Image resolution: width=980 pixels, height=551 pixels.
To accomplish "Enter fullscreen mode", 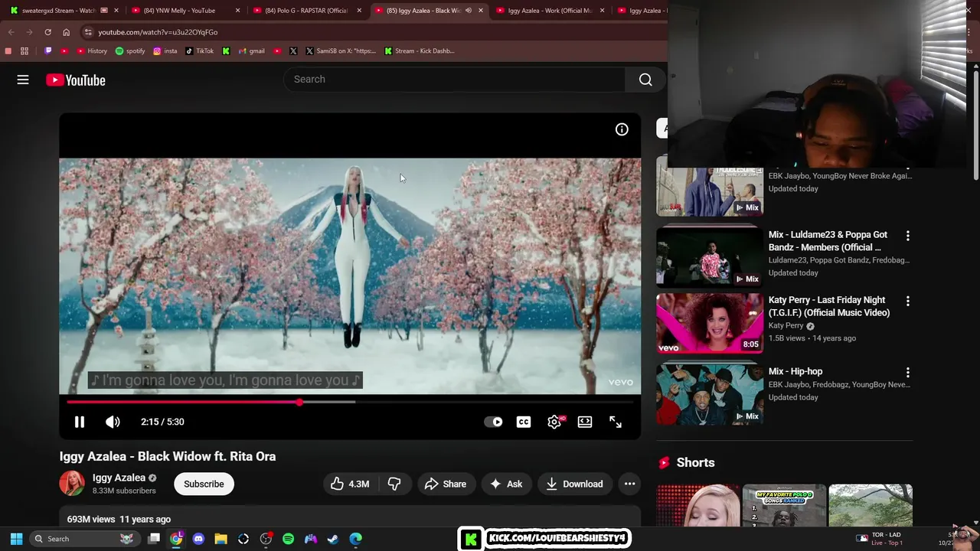I will click(616, 422).
